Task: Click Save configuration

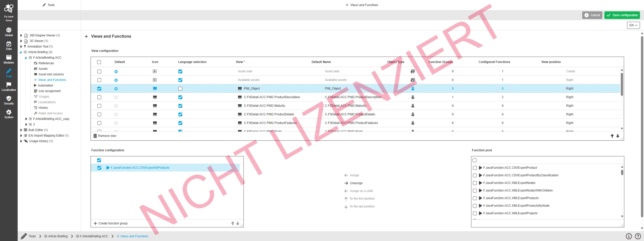Action: (622, 15)
